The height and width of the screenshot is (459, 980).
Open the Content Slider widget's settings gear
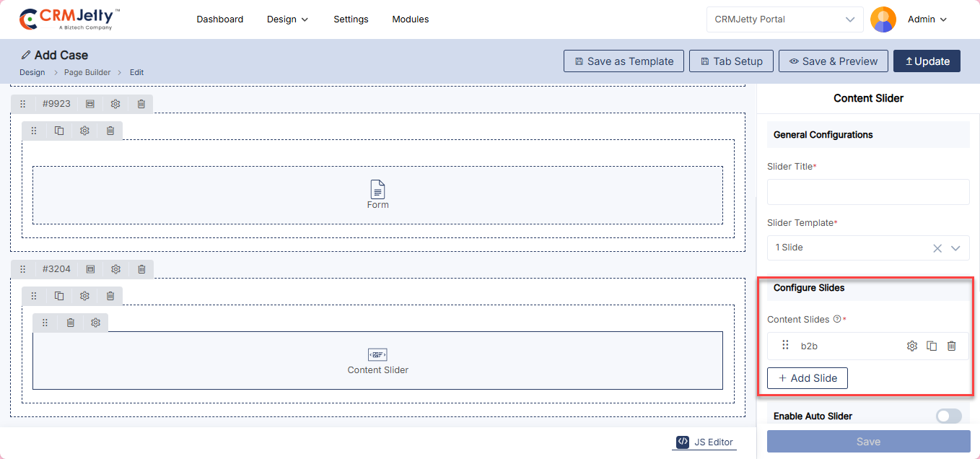(95, 323)
